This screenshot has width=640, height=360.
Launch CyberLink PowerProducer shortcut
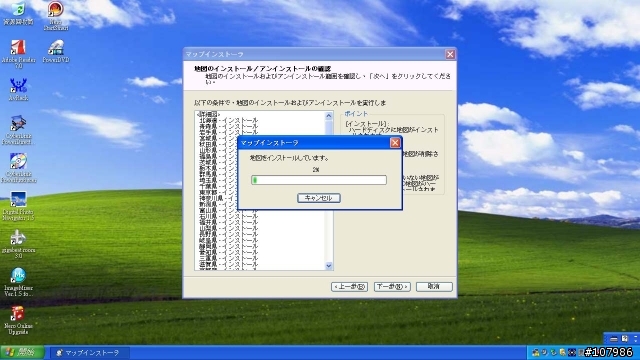coord(18,168)
